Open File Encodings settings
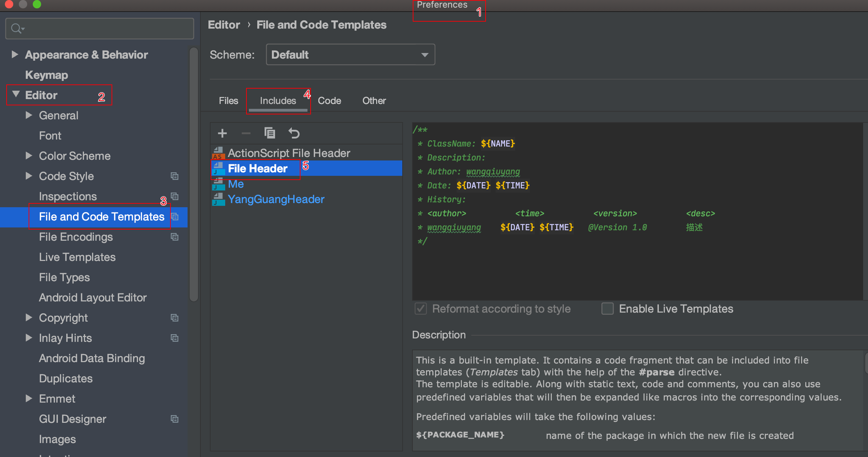 (76, 237)
